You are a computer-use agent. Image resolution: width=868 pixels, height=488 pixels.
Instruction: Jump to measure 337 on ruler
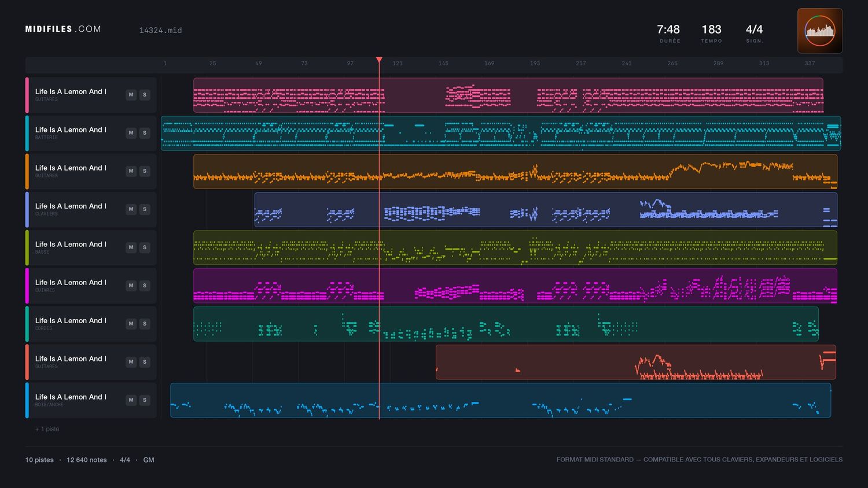[810, 64]
